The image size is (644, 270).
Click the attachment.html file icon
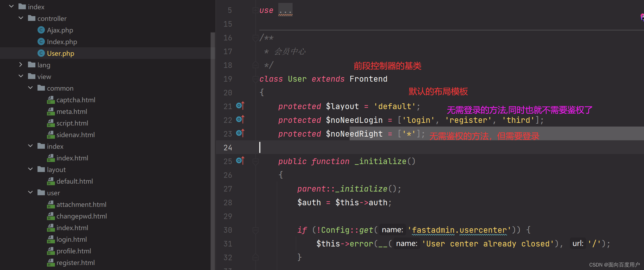click(x=51, y=204)
